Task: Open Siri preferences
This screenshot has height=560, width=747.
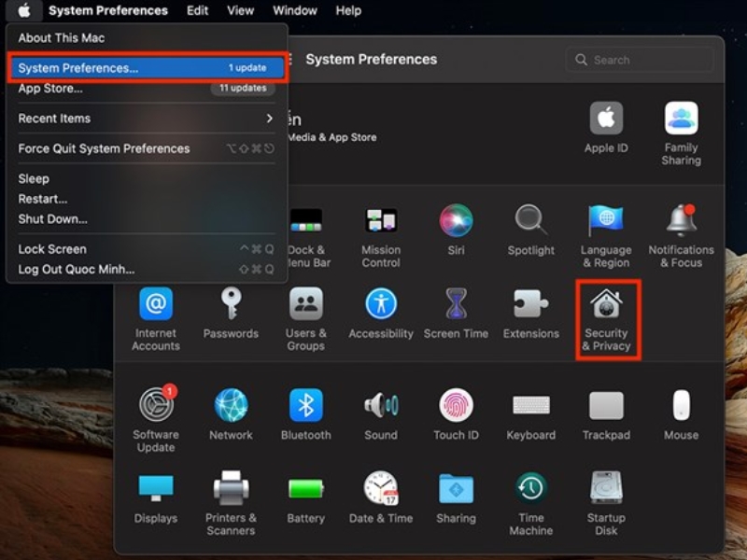Action: click(x=456, y=230)
